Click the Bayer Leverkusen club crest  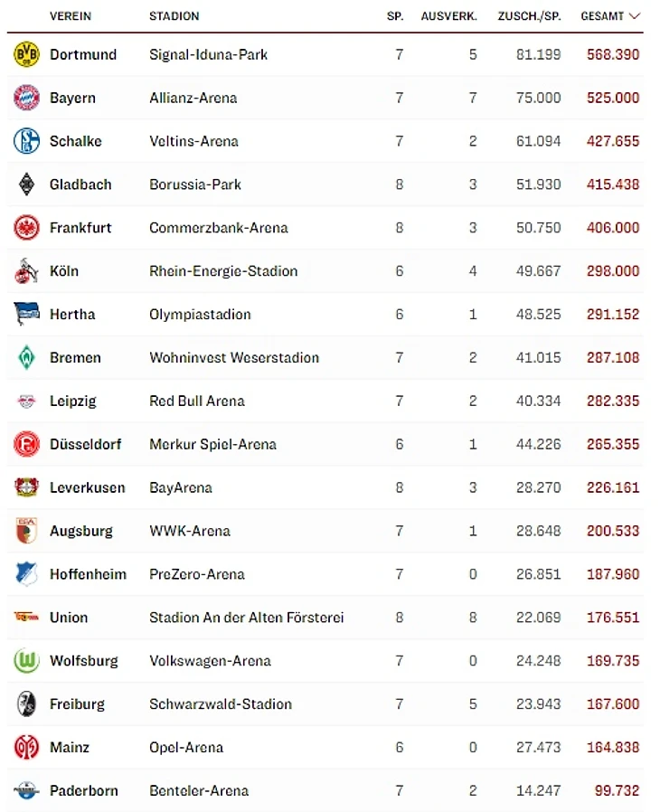click(x=26, y=487)
